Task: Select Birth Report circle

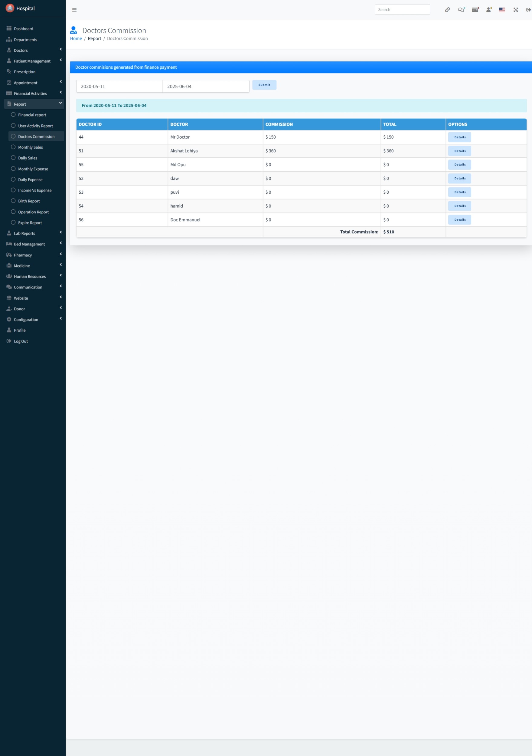Action: pyautogui.click(x=13, y=201)
